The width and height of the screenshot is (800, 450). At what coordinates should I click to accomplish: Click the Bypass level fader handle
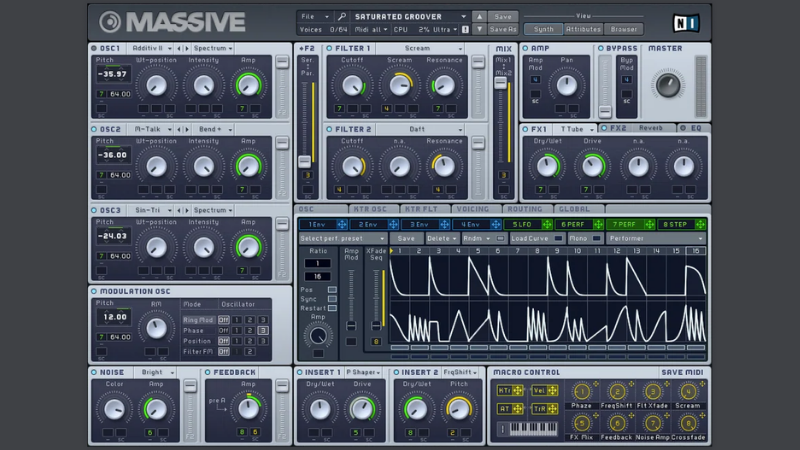(605, 111)
